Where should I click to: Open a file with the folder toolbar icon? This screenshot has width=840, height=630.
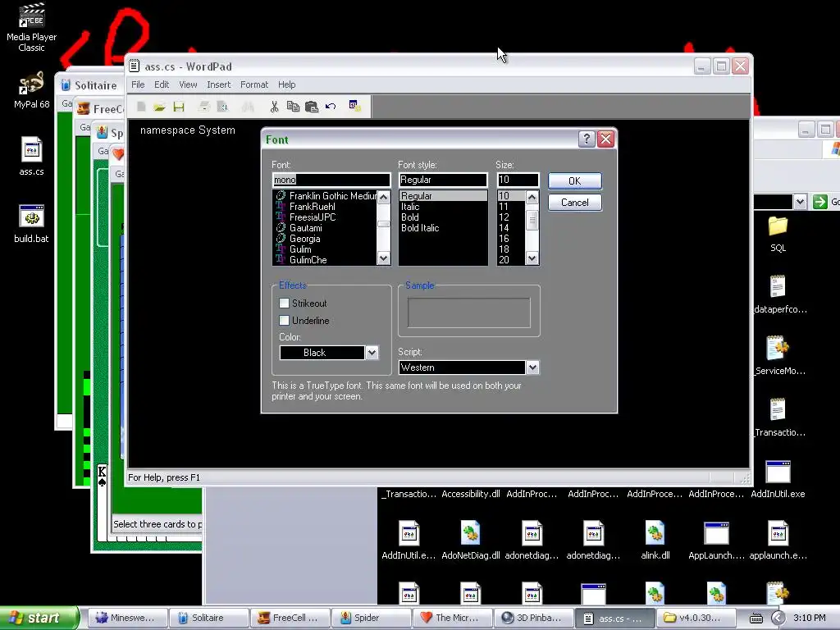[160, 107]
